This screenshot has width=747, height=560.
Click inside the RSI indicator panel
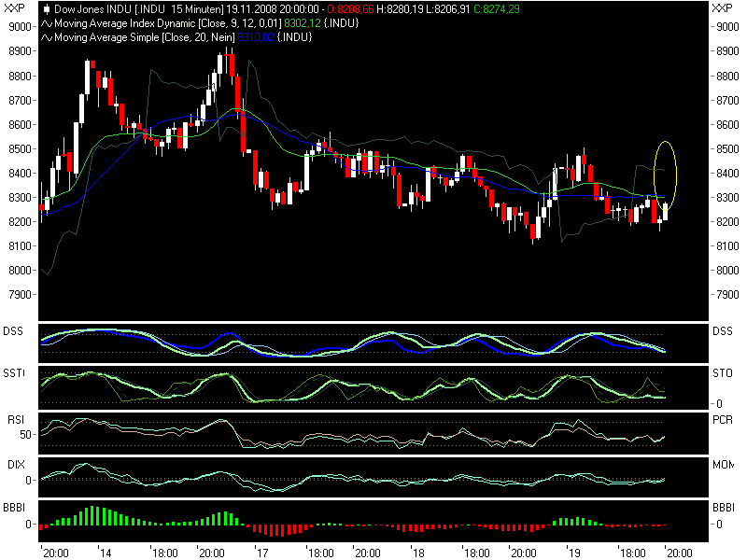373,433
